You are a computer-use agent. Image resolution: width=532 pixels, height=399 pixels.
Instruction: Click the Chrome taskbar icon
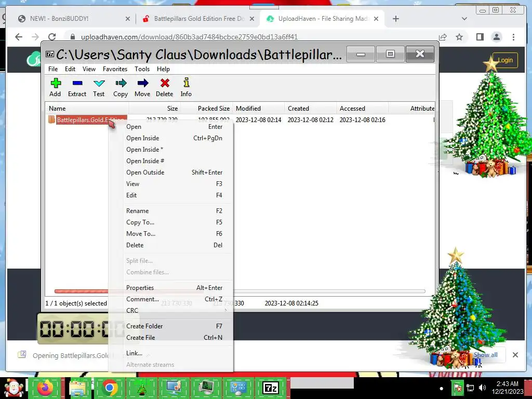[x=109, y=388]
